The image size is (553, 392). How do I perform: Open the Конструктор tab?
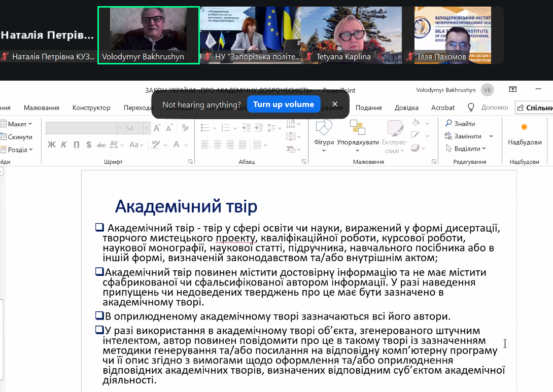pyautogui.click(x=91, y=108)
